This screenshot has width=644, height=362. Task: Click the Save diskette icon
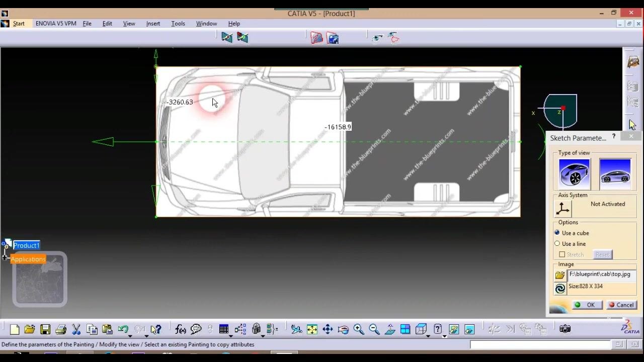point(45,329)
